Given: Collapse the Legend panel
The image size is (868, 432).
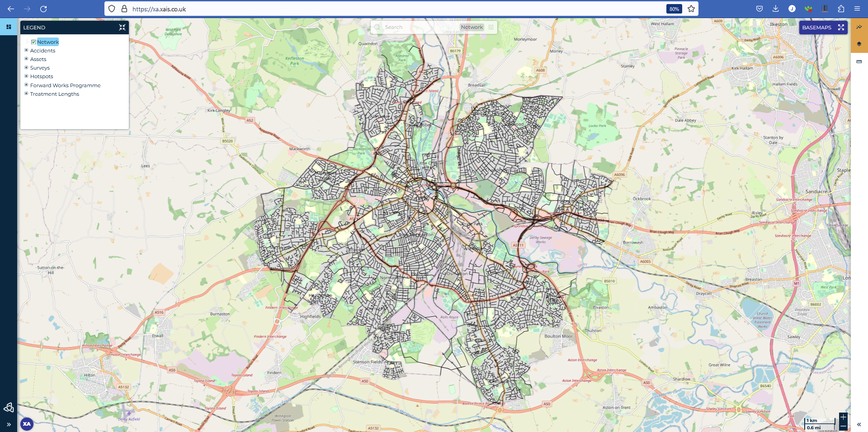Looking at the screenshot, I should 122,28.
